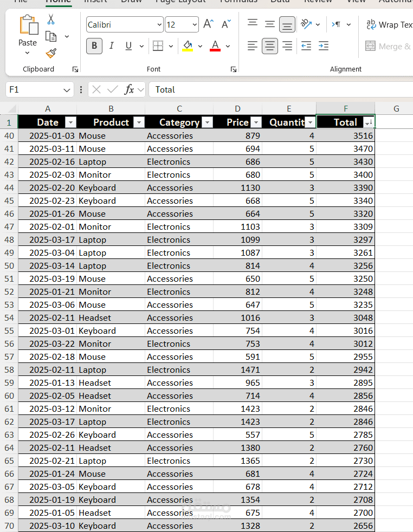Click the Insert Function fx icon
The width and height of the screenshot is (413, 532).
click(x=130, y=89)
